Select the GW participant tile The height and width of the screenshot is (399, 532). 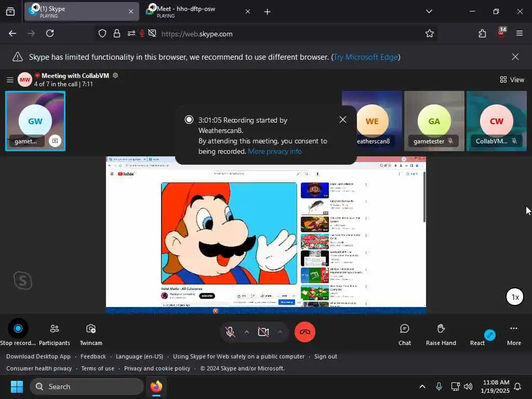[35, 121]
